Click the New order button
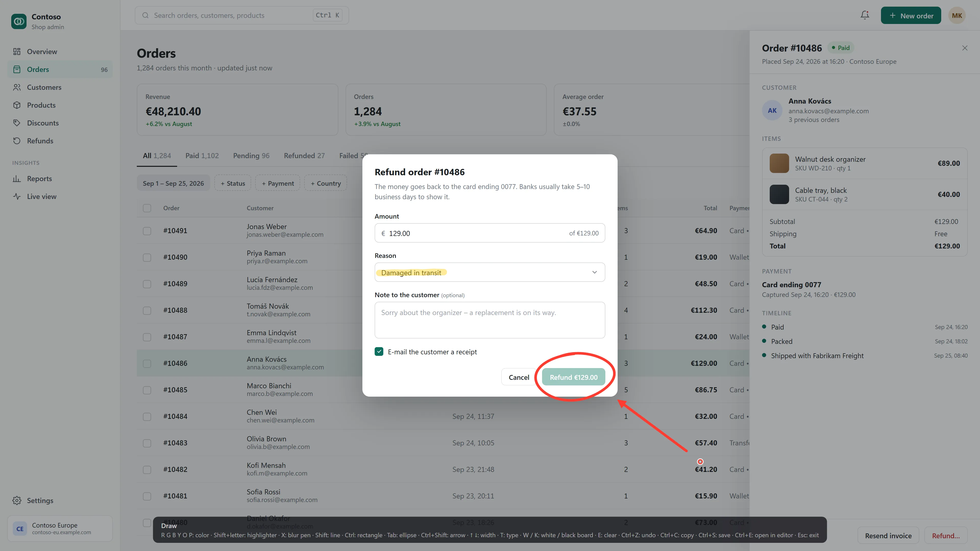Image resolution: width=980 pixels, height=551 pixels. pyautogui.click(x=911, y=16)
